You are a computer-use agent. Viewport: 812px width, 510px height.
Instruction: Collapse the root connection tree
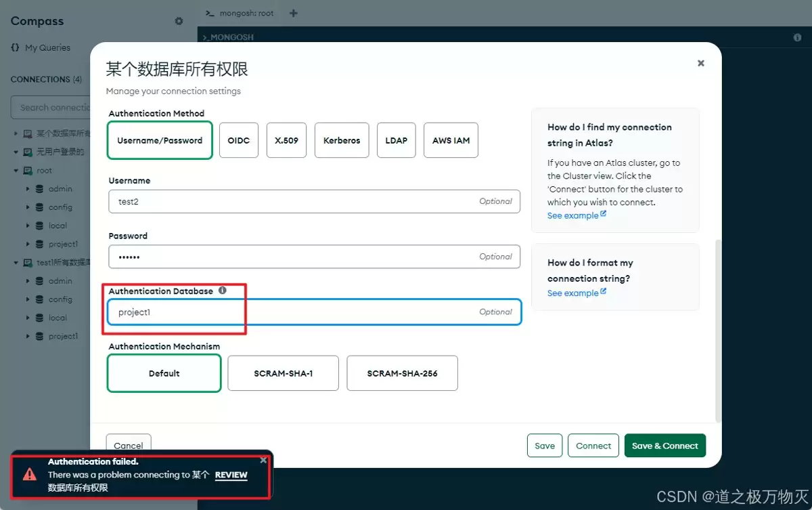point(15,170)
